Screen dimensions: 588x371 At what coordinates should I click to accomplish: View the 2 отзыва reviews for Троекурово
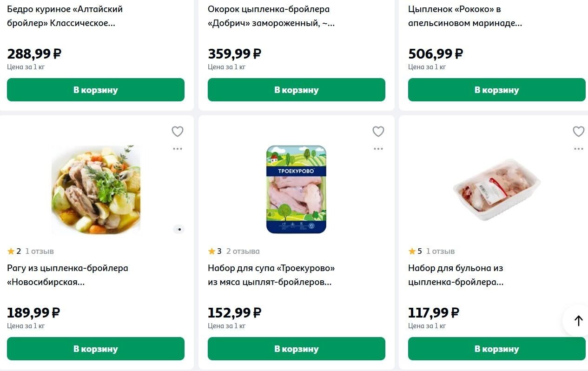tap(243, 252)
